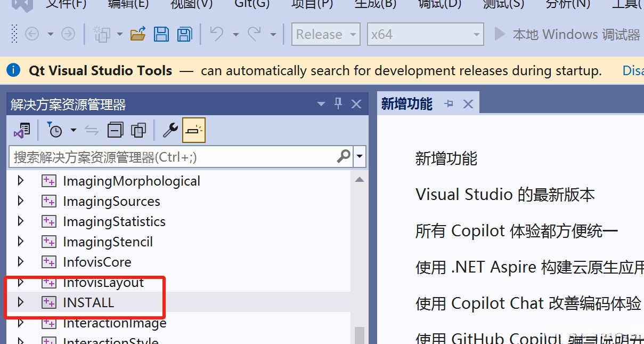644x344 pixels.
Task: Open the 项目(P) menu
Action: pyautogui.click(x=312, y=4)
